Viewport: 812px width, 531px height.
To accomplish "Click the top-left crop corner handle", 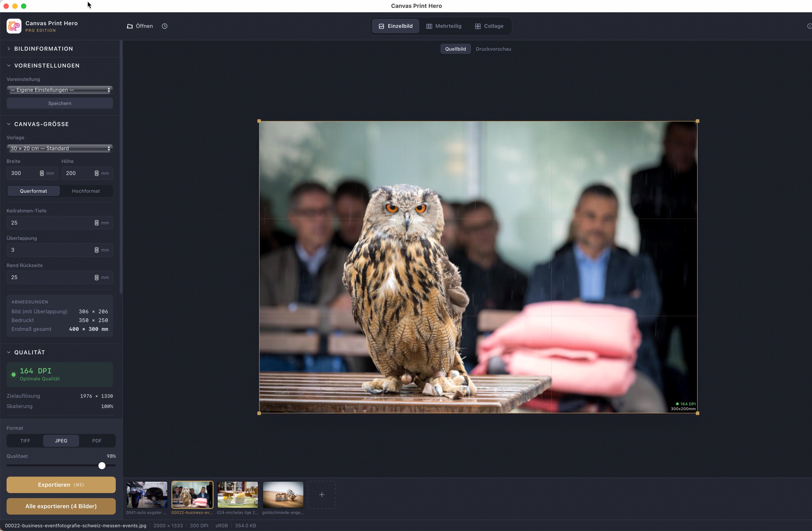I will pyautogui.click(x=259, y=121).
